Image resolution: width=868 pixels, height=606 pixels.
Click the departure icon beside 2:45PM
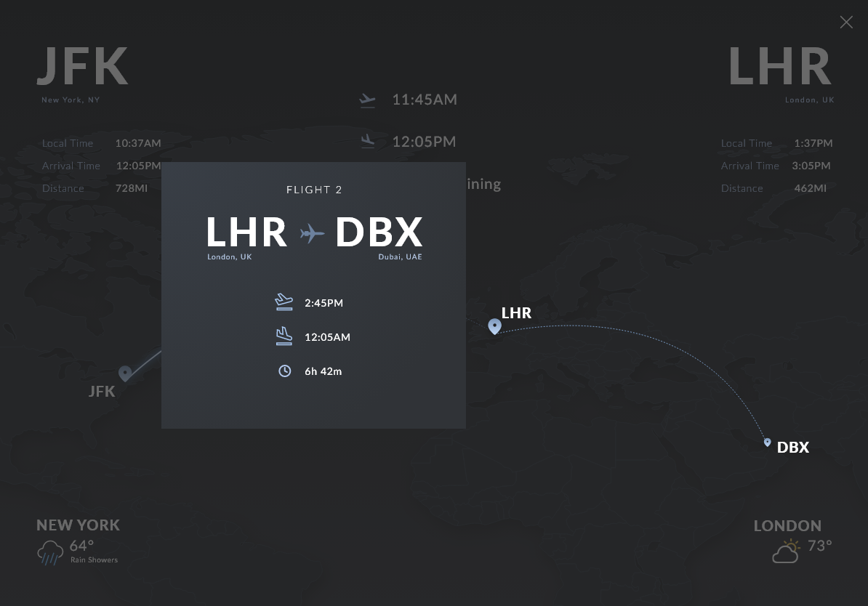(x=284, y=302)
